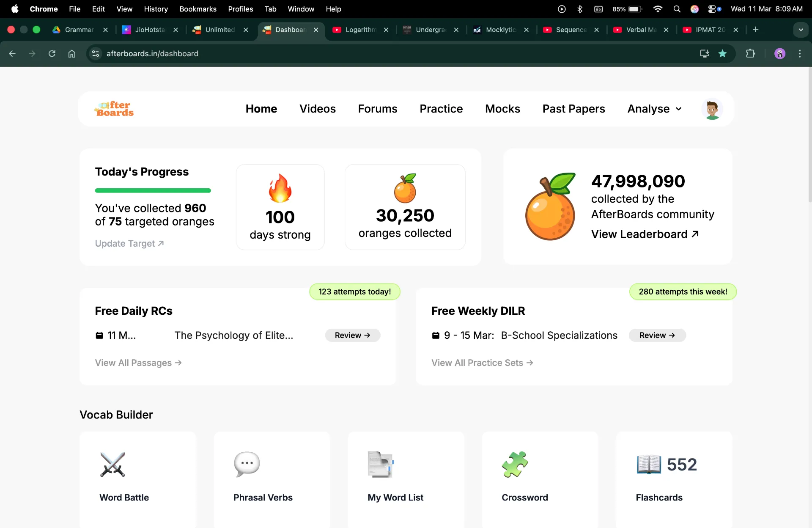Screen dimensions: 812x528
Task: Click the page vertical scrollbar
Action: (x=809, y=135)
